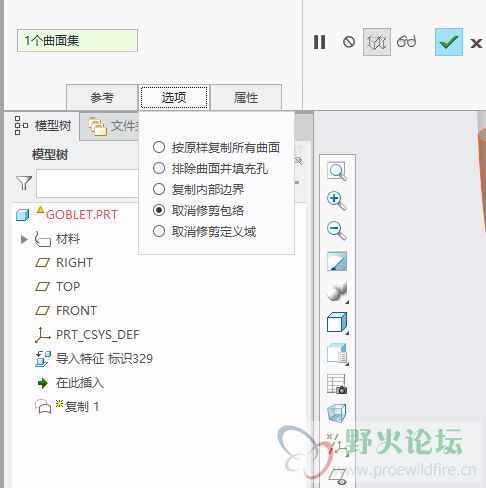Click the zoom out magnifier icon
Screen dimensions: 486x488
click(x=337, y=230)
